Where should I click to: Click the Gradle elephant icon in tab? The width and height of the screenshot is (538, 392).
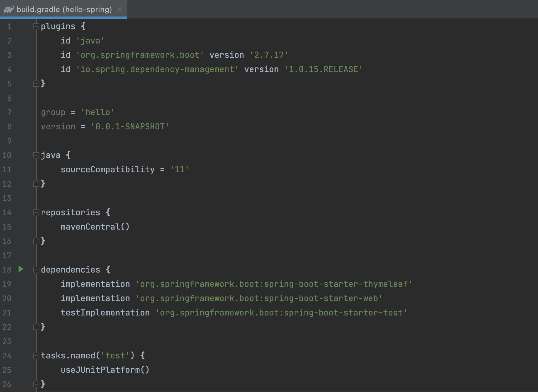pos(9,10)
